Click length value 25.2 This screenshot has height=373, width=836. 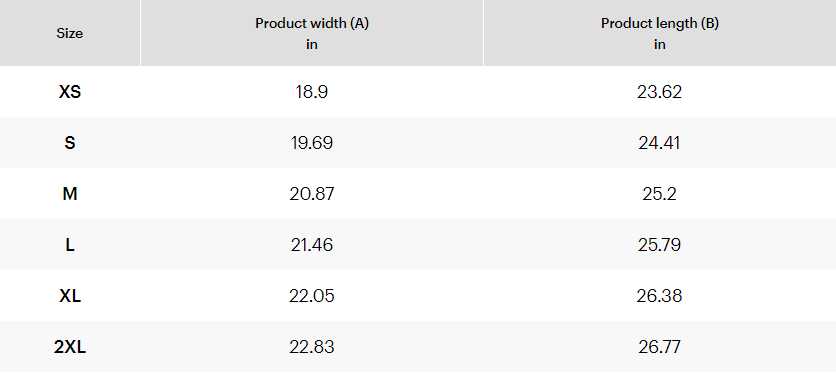(660, 194)
